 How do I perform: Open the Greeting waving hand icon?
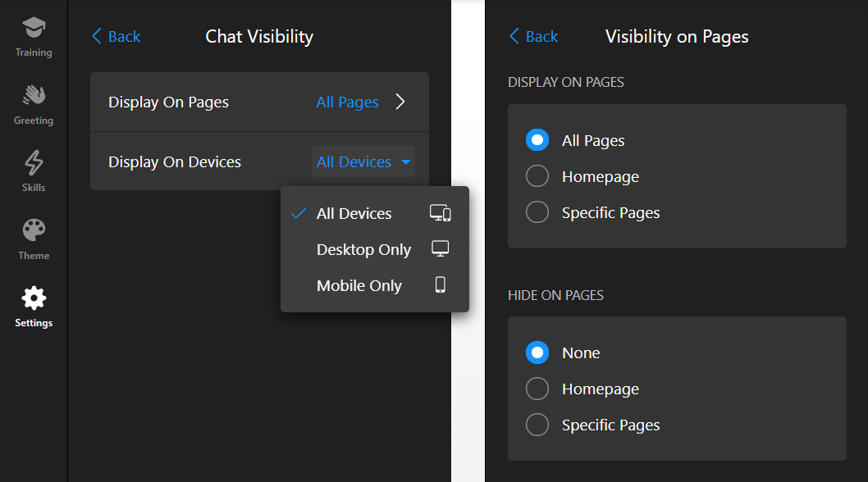pyautogui.click(x=34, y=96)
